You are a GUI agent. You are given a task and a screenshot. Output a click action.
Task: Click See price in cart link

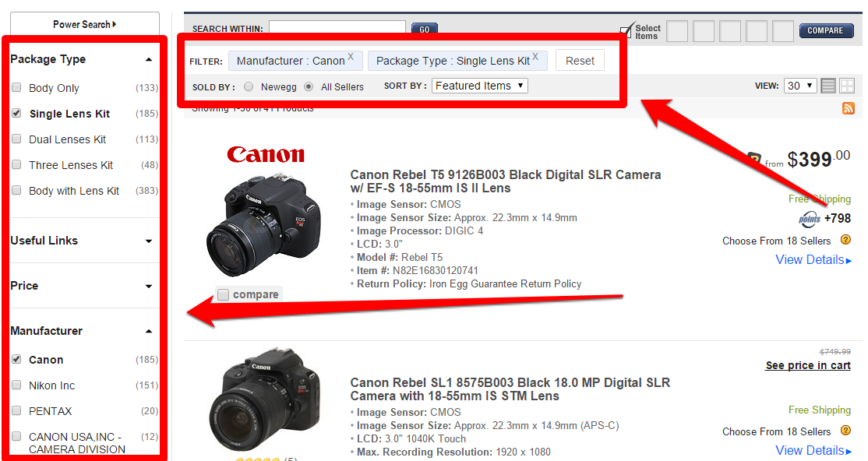[x=808, y=365]
